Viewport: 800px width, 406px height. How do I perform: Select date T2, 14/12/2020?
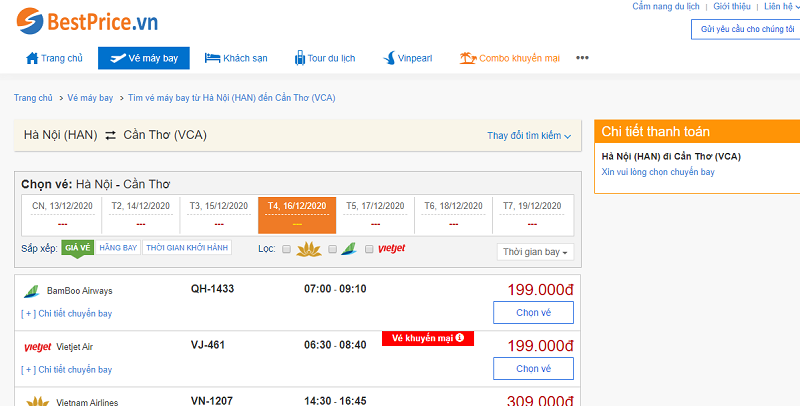[141, 215]
